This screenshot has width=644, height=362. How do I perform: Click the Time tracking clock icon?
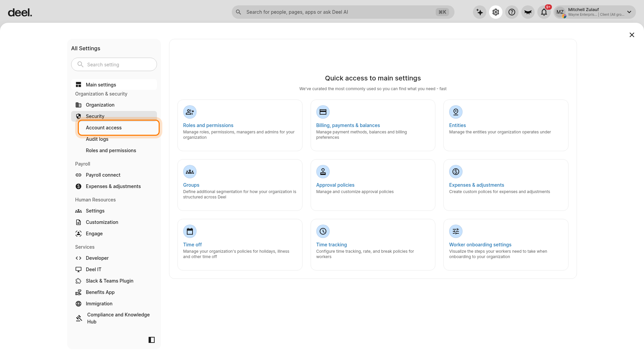[x=323, y=231]
